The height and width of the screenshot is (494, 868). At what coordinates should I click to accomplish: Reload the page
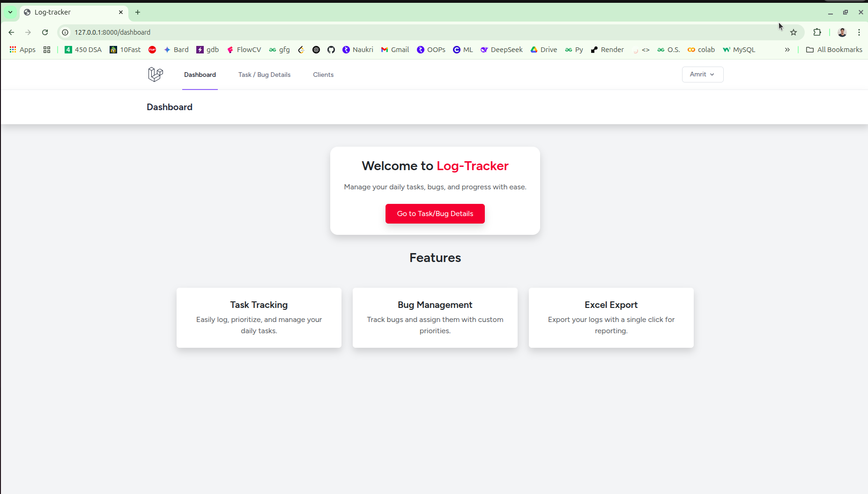coord(45,32)
